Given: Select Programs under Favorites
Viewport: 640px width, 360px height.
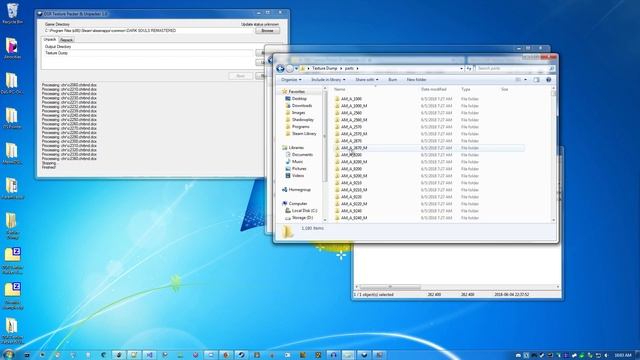Looking at the screenshot, I should click(300, 127).
